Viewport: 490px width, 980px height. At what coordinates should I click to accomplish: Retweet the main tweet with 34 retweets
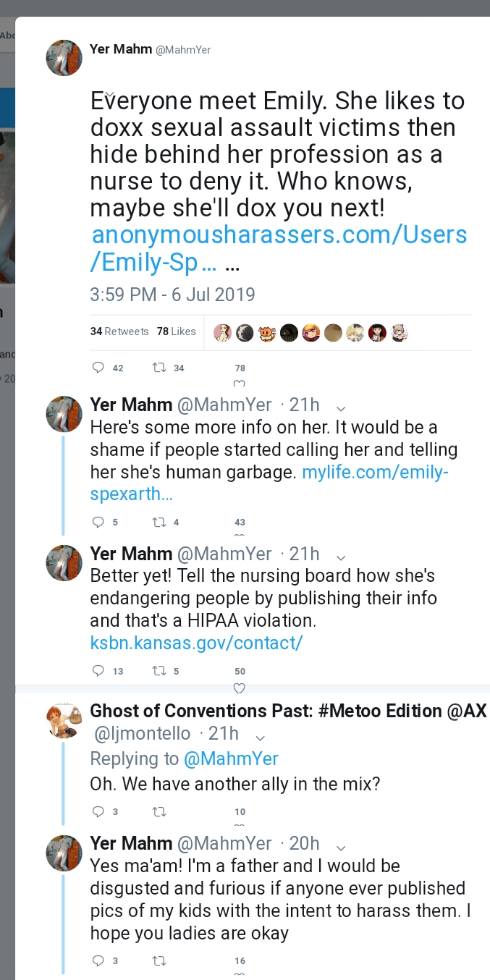pyautogui.click(x=159, y=368)
